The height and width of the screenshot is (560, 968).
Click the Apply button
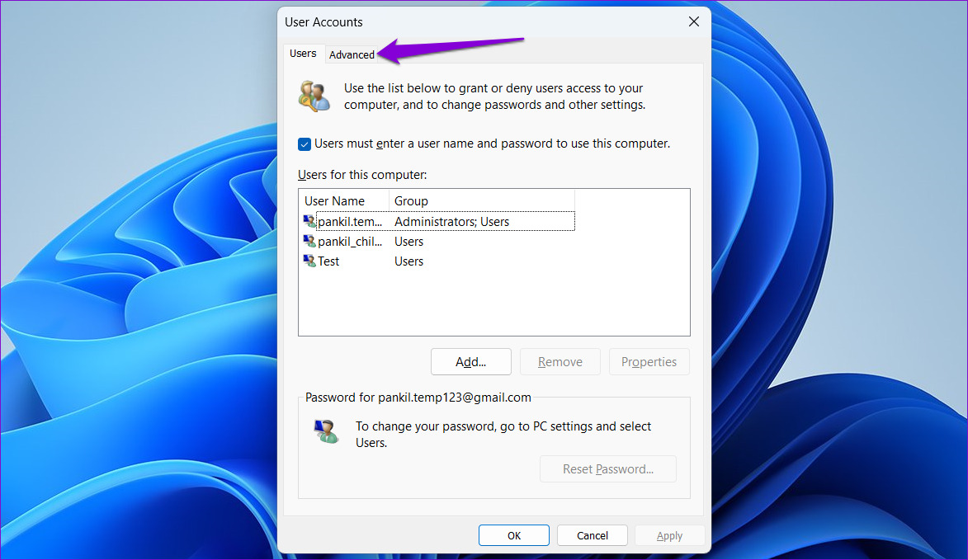669,535
